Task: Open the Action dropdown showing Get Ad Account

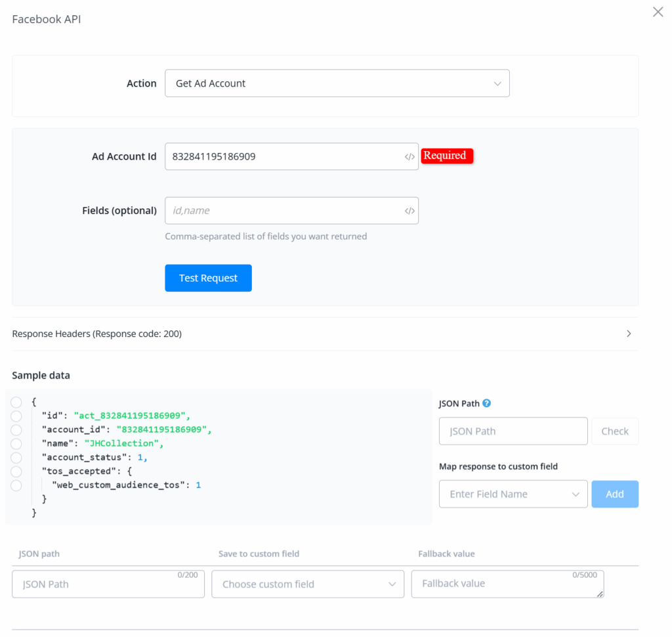Action: 337,83
